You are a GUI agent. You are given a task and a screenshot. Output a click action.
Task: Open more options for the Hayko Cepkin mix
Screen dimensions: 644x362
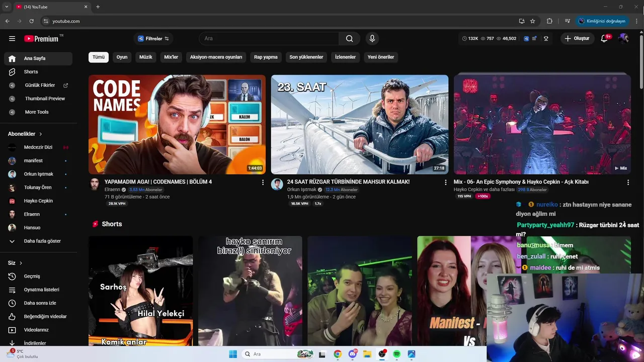pyautogui.click(x=628, y=183)
